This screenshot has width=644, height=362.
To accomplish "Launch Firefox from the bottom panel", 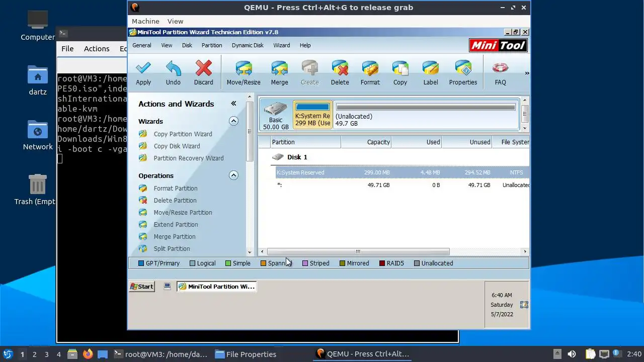I will coord(88,354).
